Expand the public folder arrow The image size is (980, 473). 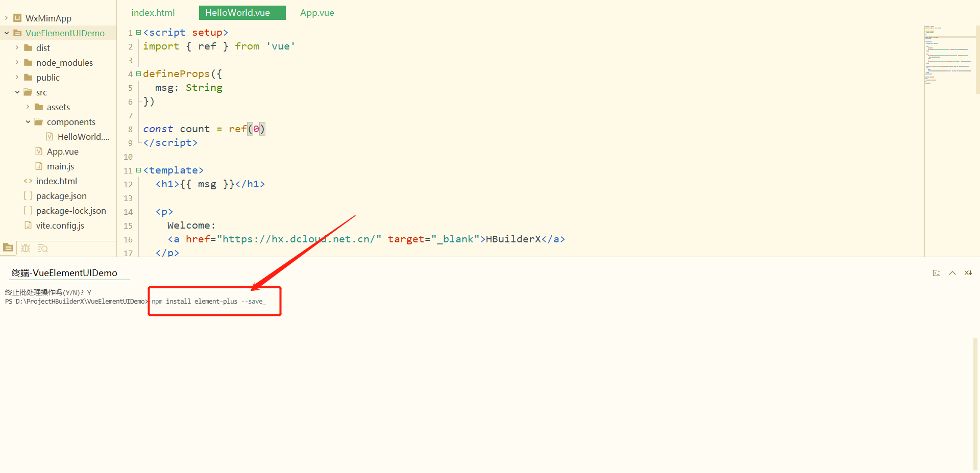[x=17, y=78]
